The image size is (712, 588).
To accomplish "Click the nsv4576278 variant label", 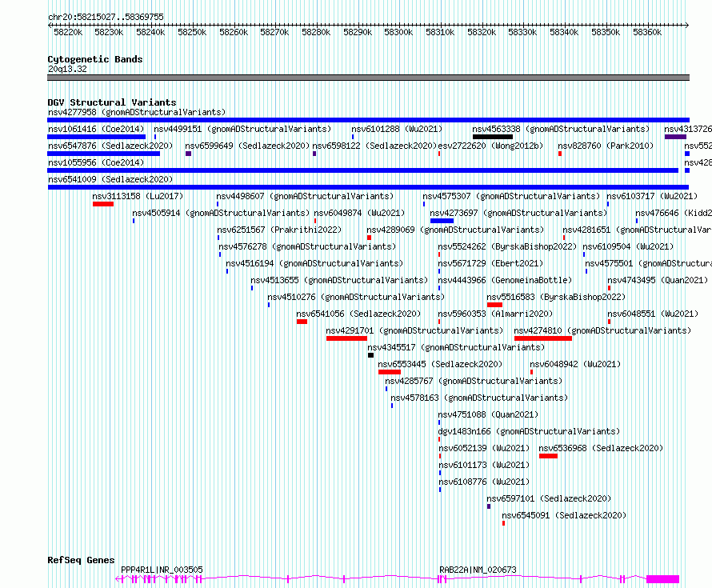I will (307, 246).
